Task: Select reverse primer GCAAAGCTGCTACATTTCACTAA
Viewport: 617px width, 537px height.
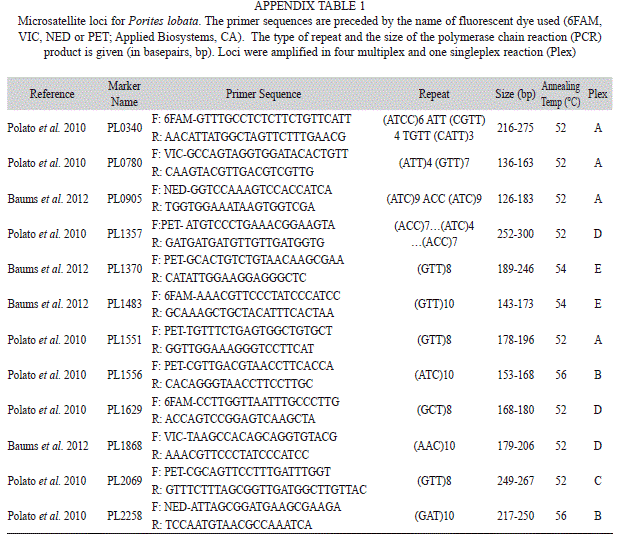Action: coord(249,313)
